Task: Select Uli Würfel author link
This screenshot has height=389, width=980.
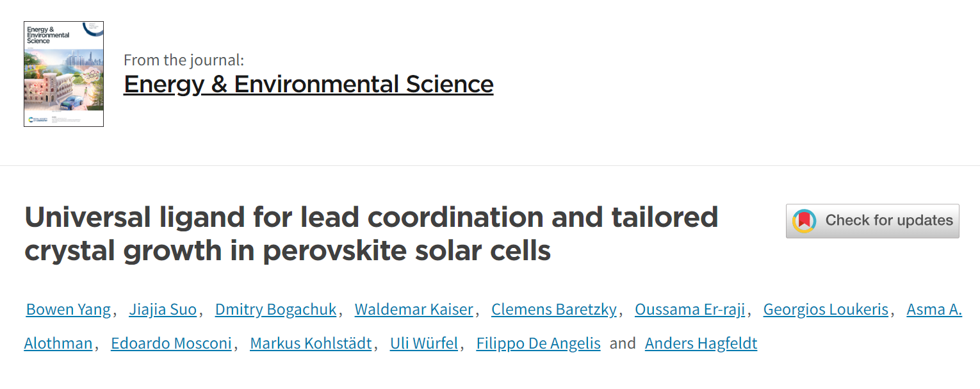Action: (x=424, y=343)
